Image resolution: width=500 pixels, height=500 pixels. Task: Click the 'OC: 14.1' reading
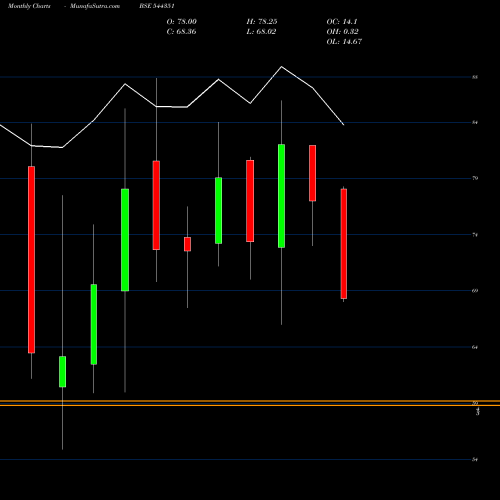342,22
